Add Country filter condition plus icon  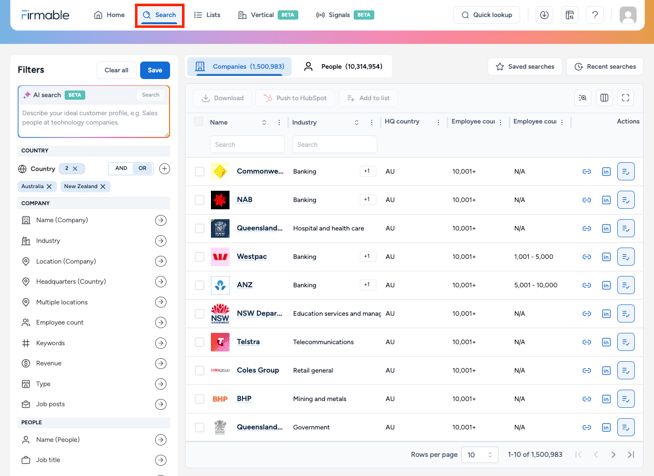click(x=164, y=169)
